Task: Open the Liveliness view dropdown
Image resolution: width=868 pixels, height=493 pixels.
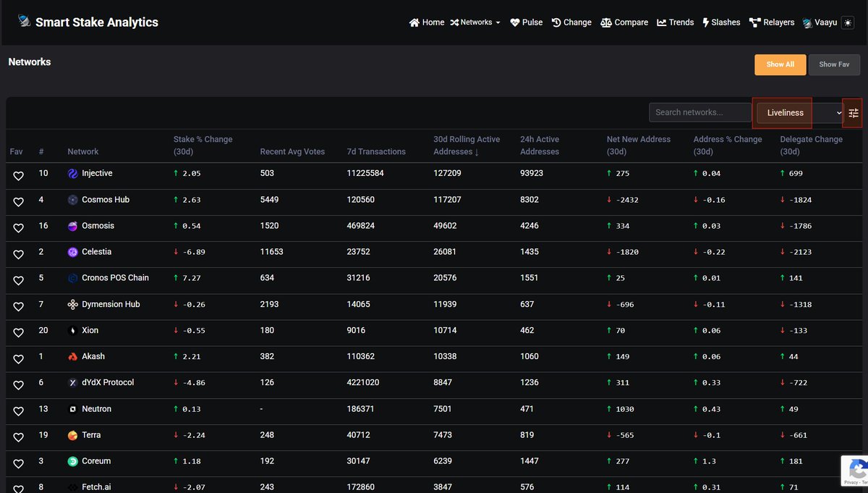Action: point(800,113)
